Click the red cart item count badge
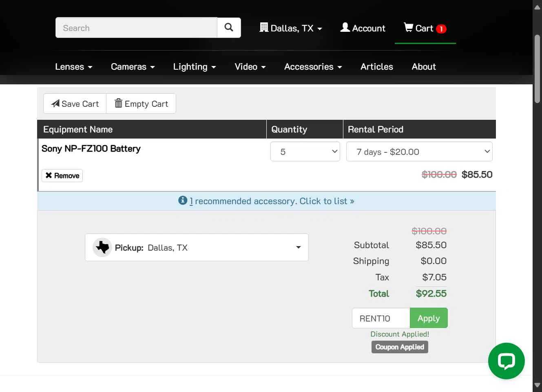 tap(441, 29)
